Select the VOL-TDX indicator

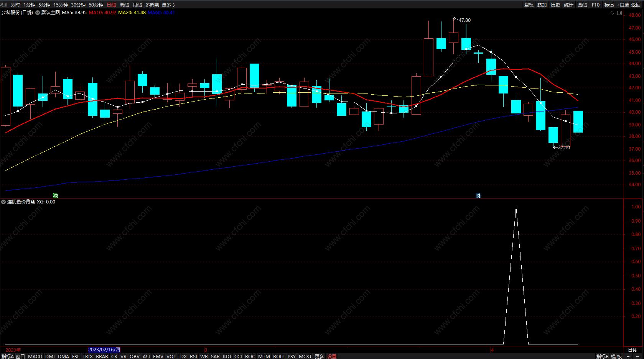[177, 356]
